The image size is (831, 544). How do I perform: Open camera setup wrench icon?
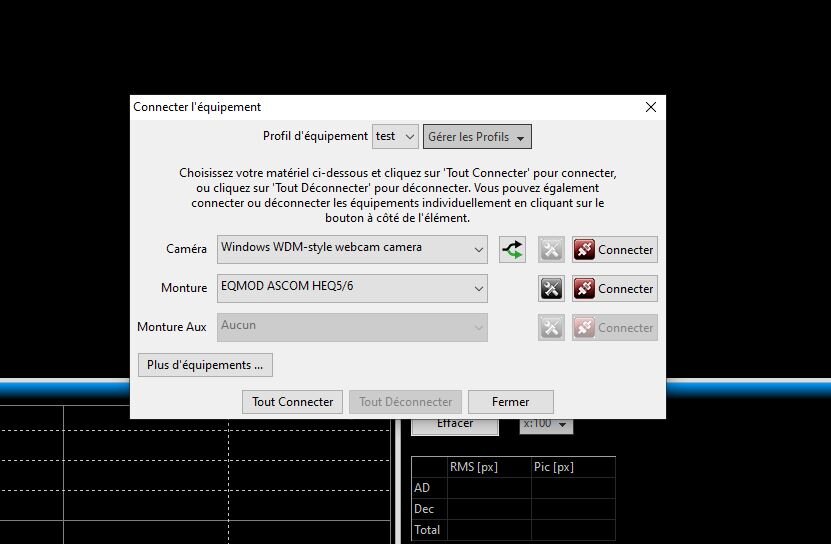551,249
